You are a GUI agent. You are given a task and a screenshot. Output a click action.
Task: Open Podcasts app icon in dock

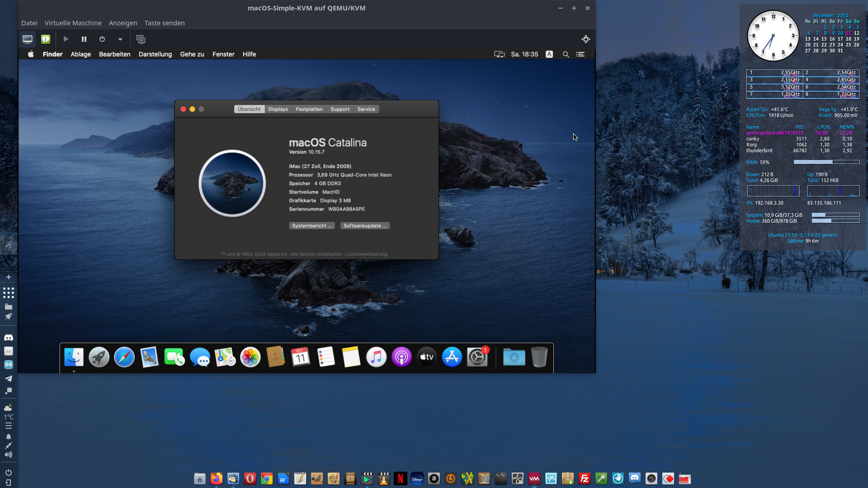[402, 357]
